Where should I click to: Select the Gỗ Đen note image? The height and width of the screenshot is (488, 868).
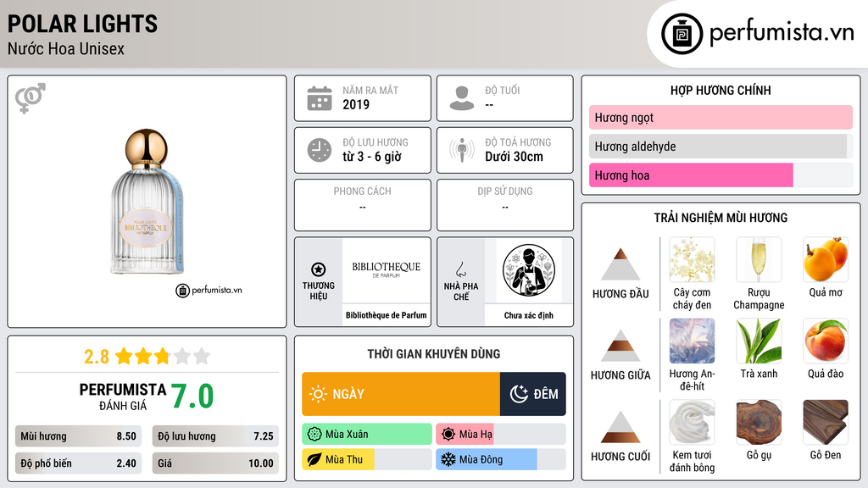tap(826, 422)
